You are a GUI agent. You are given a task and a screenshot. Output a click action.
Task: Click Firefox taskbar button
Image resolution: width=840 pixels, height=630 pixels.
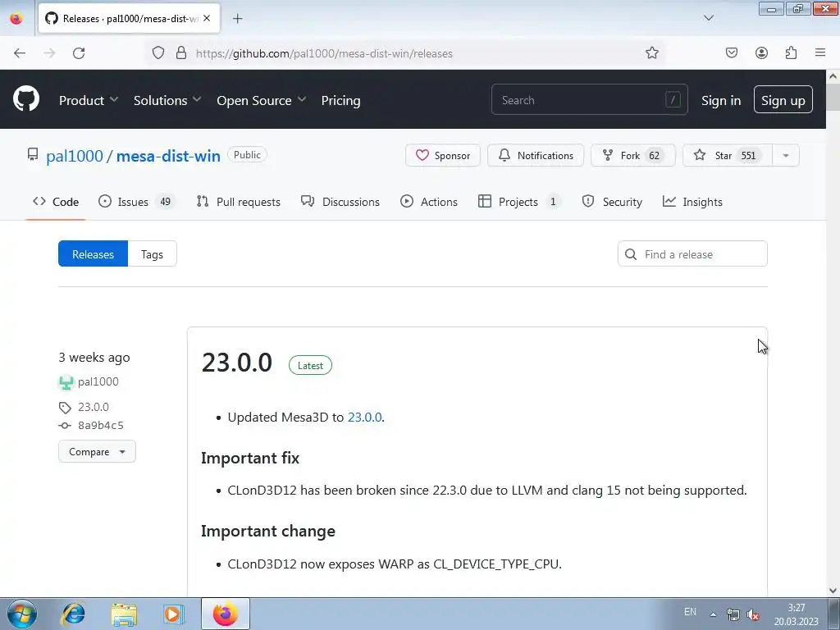[x=226, y=614]
